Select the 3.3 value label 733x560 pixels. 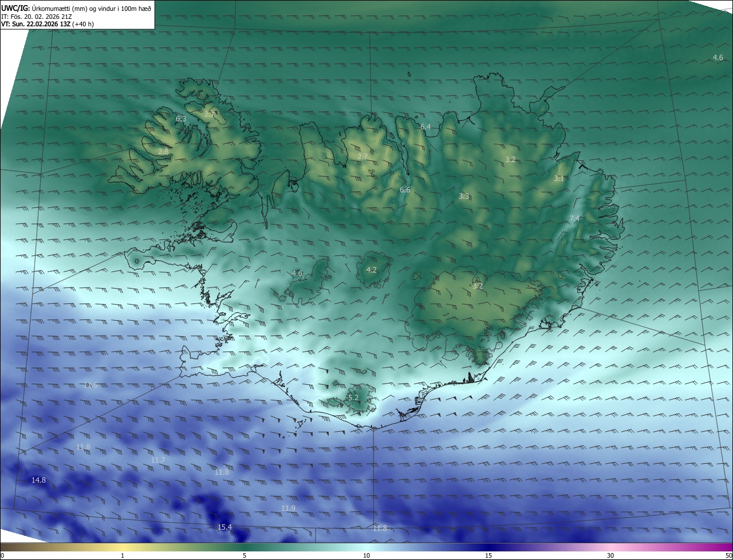(464, 196)
